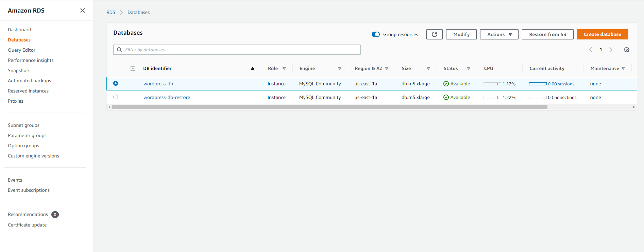Click the Current activity column header

point(547,68)
